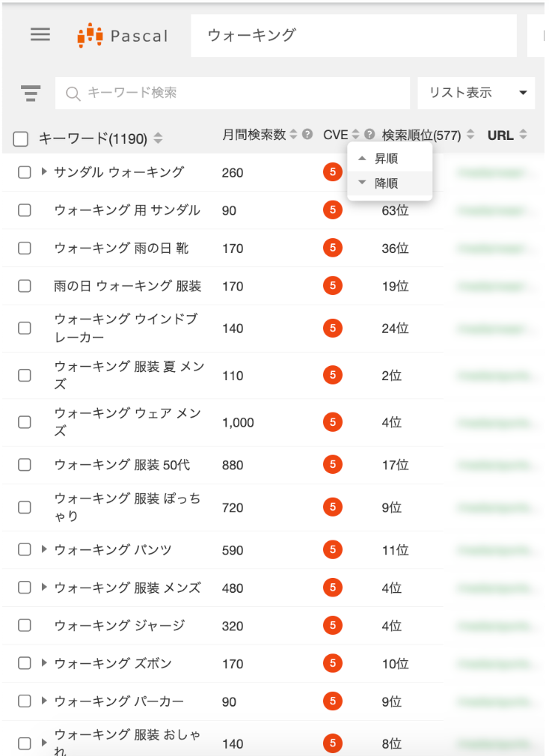Select 降順 in the sort menu
Screen dimensions: 549x756
coord(384,183)
